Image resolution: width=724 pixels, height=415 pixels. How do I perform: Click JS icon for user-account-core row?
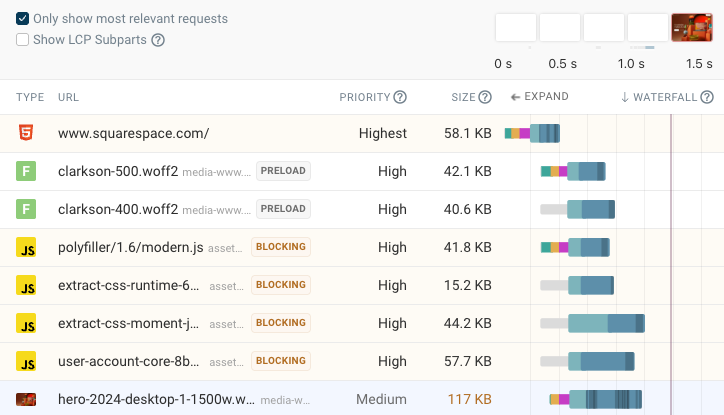pyautogui.click(x=26, y=361)
